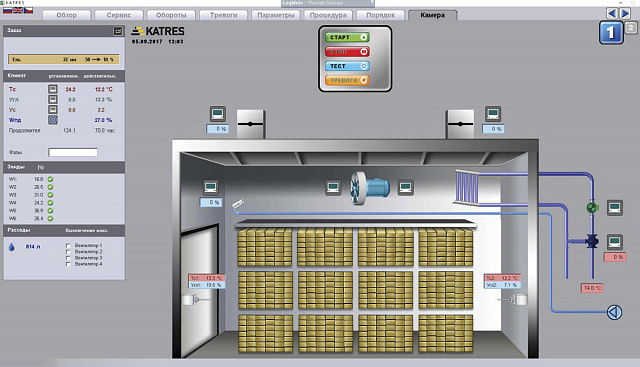Click the green valve icon on heating pipe

click(592, 208)
